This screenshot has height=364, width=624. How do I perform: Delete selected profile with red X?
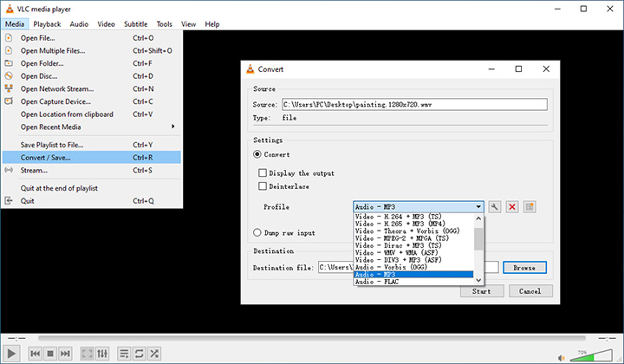click(512, 207)
